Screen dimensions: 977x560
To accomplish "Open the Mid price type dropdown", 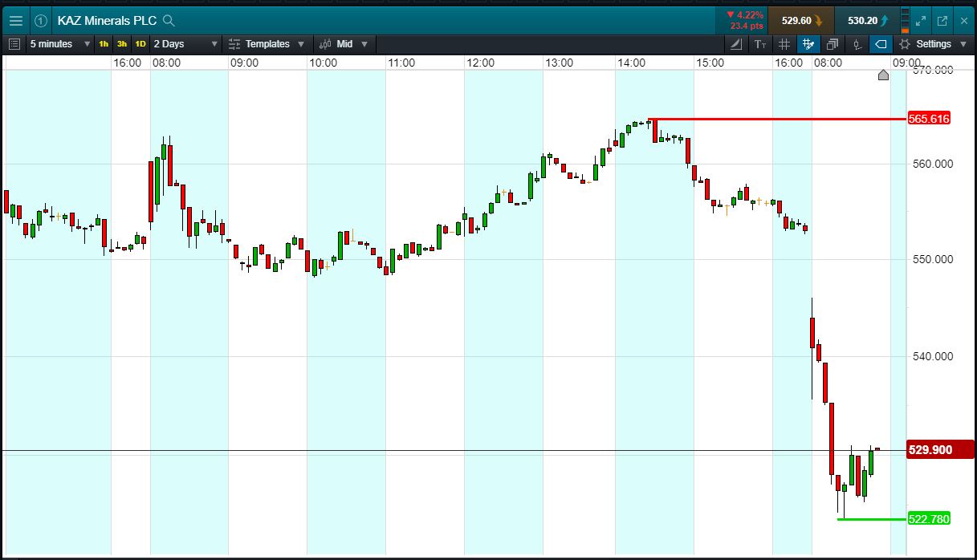I will coord(344,44).
